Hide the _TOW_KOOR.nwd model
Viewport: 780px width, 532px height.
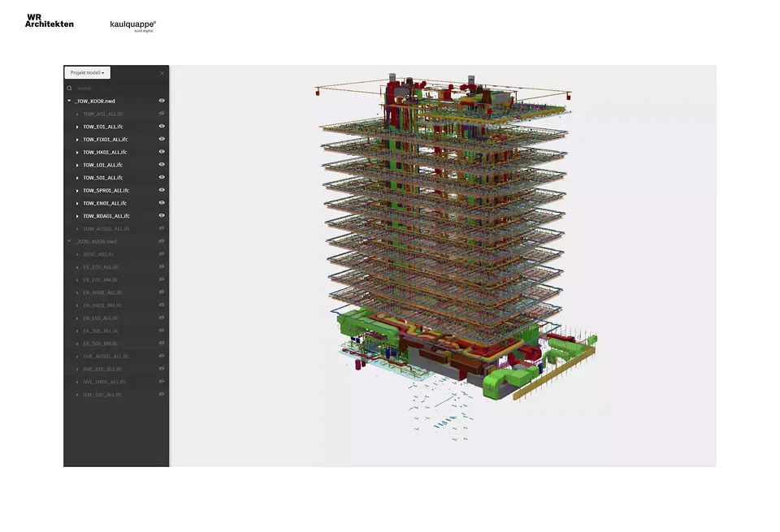(162, 101)
